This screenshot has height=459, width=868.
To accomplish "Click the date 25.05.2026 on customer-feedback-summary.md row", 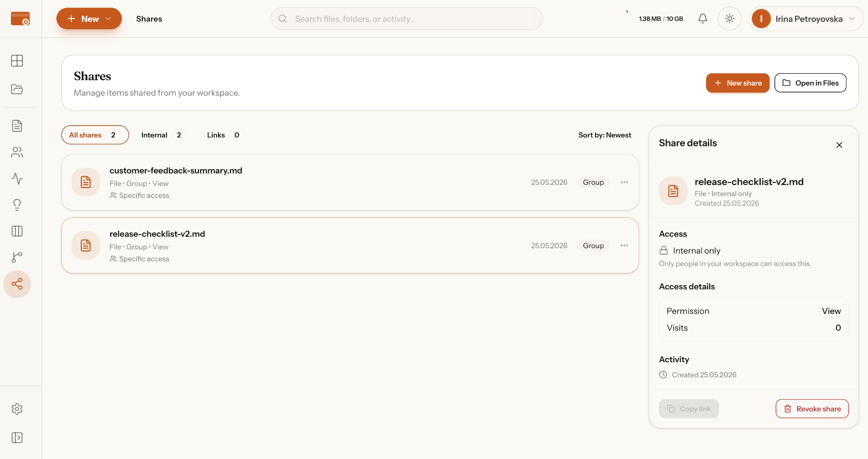I will (549, 182).
